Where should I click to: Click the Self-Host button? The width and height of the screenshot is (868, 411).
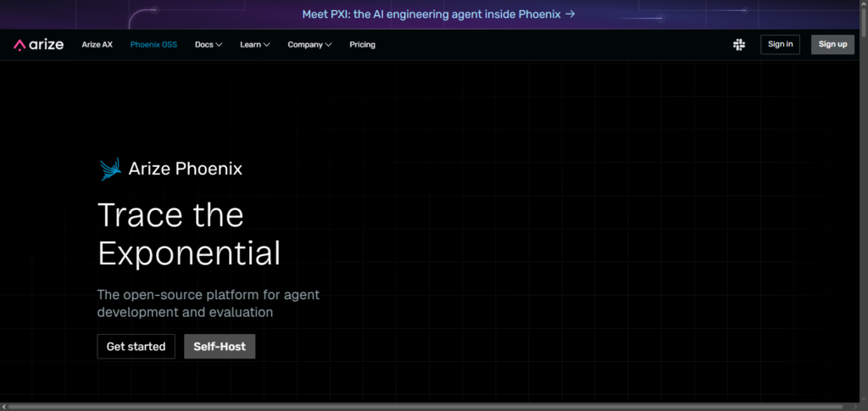(x=220, y=347)
